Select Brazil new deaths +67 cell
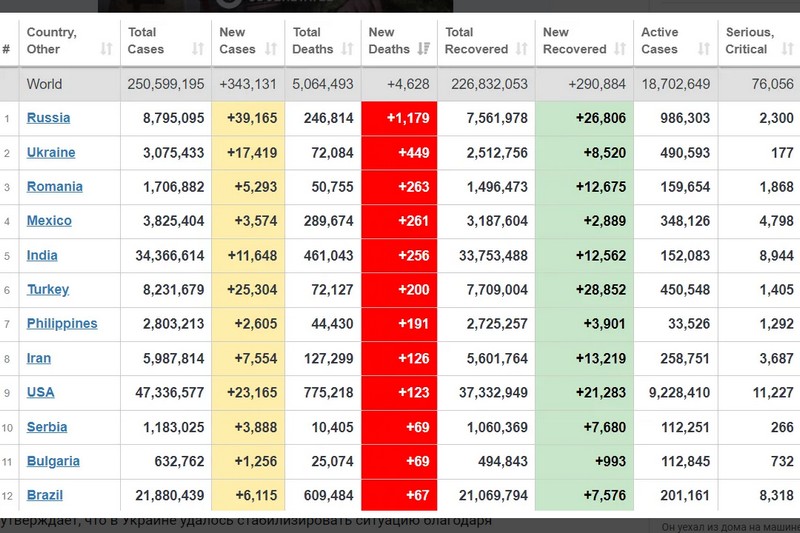 coord(399,495)
